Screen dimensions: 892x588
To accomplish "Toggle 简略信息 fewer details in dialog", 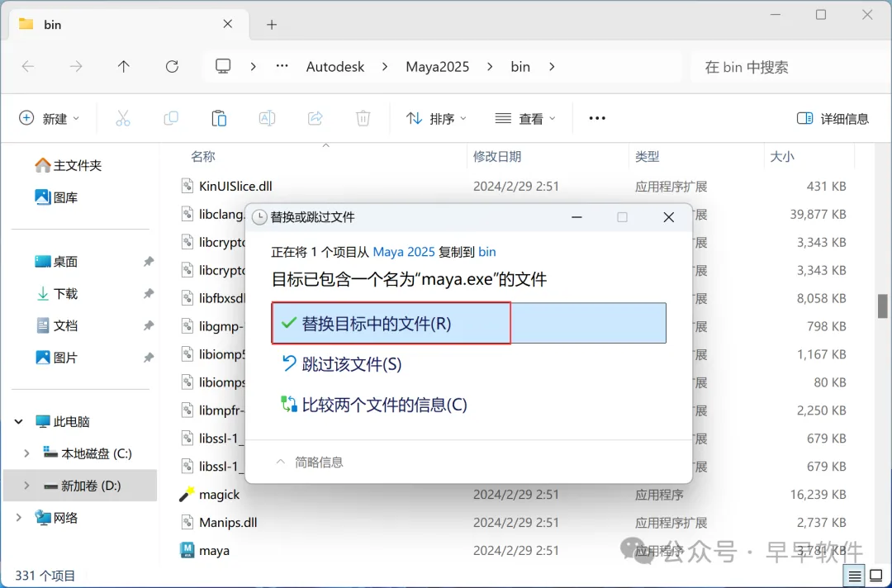I will 310,462.
